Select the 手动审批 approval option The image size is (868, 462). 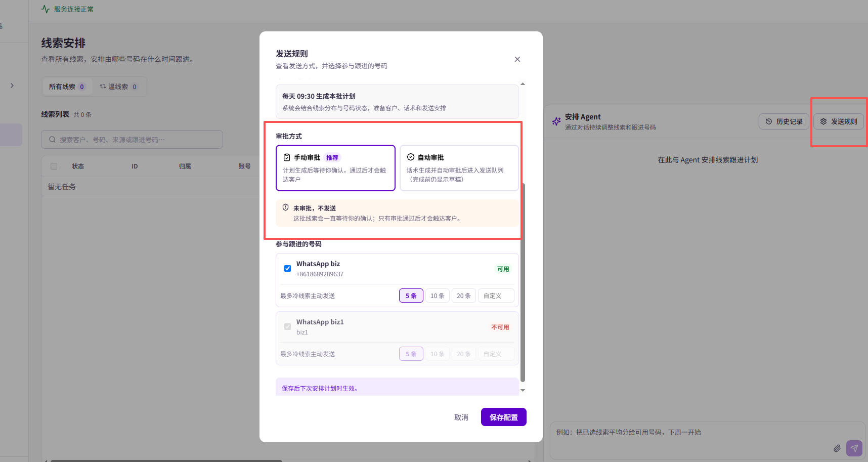point(335,168)
